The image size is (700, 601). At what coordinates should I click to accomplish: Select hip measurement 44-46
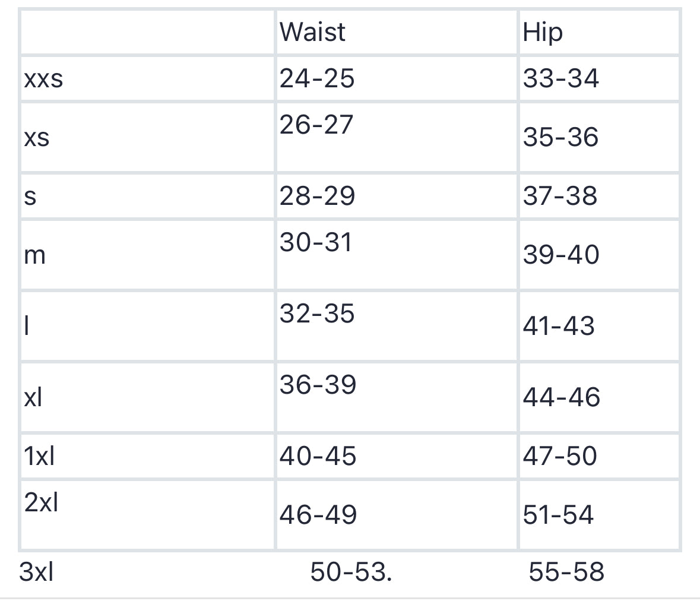561,397
